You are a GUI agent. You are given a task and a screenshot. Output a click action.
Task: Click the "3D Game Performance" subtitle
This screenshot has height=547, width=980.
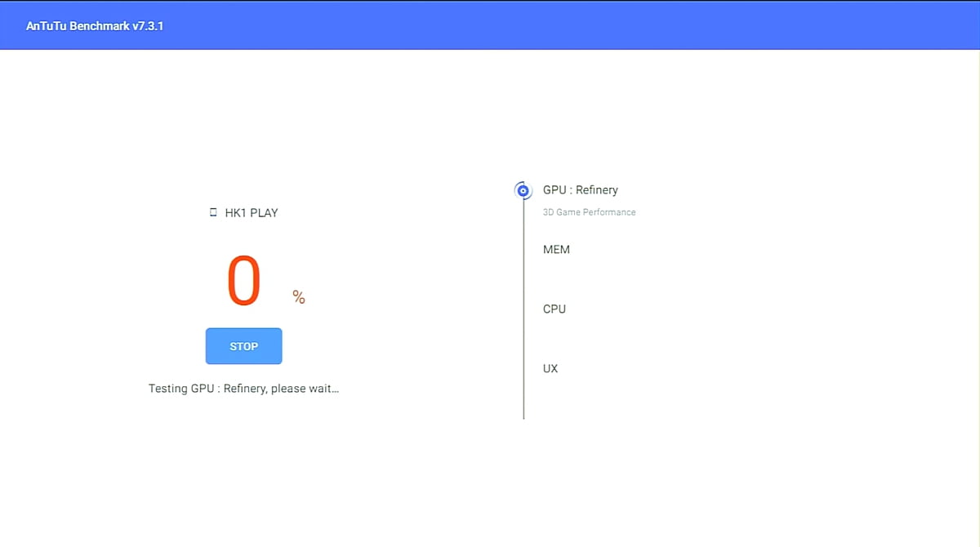[590, 212]
